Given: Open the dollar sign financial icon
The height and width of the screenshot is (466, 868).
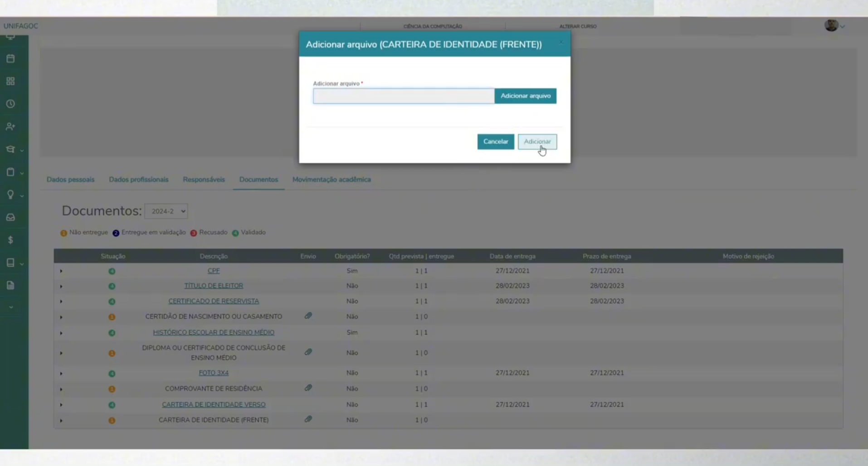Looking at the screenshot, I should coord(10,240).
